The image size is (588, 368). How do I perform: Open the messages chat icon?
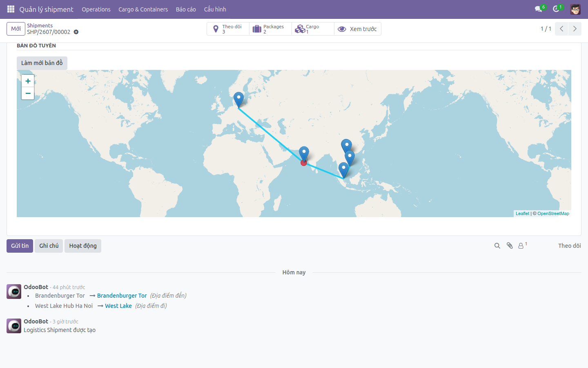click(x=539, y=9)
